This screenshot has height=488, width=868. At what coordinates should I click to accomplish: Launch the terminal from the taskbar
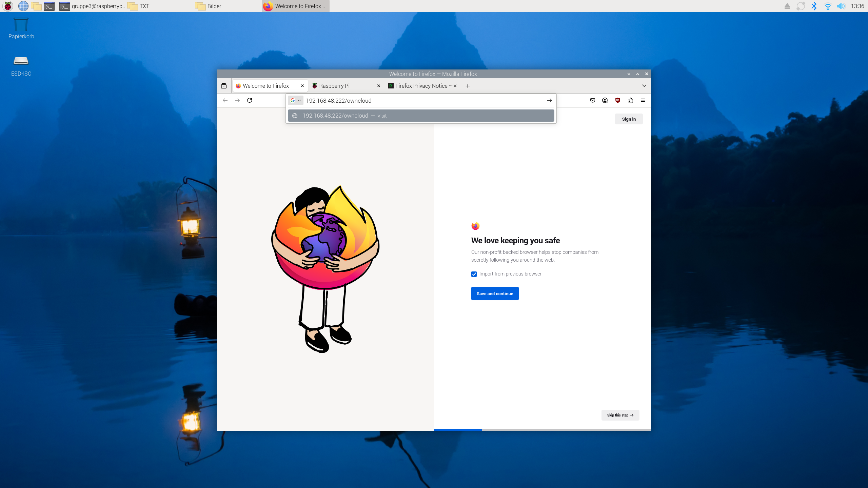click(49, 6)
